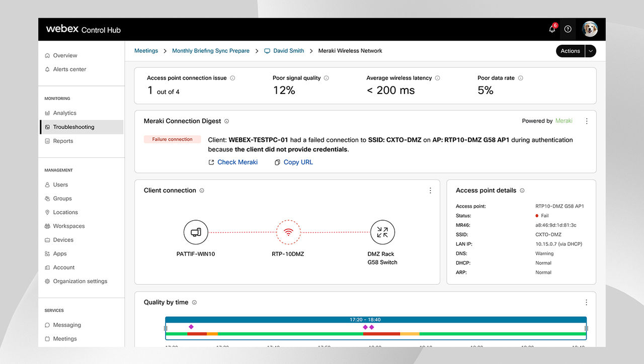
Task: Click the Apps icon in sidebar
Action: point(47,254)
